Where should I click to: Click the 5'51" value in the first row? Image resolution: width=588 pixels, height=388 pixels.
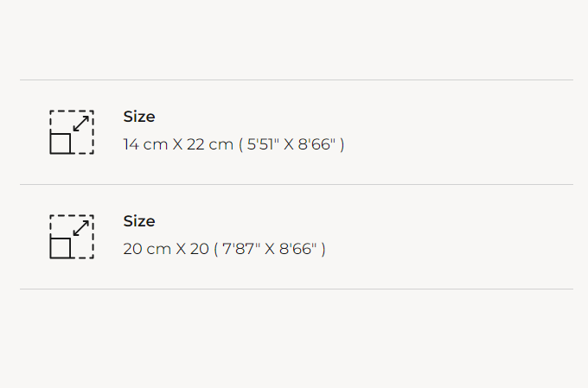click(263, 144)
